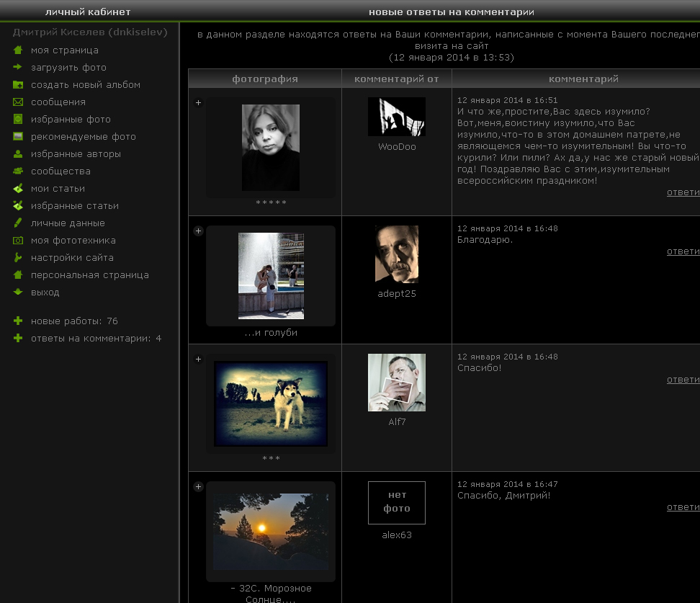
Task: Click the wrench icon beside 'настройки сайта'
Action: point(18,258)
